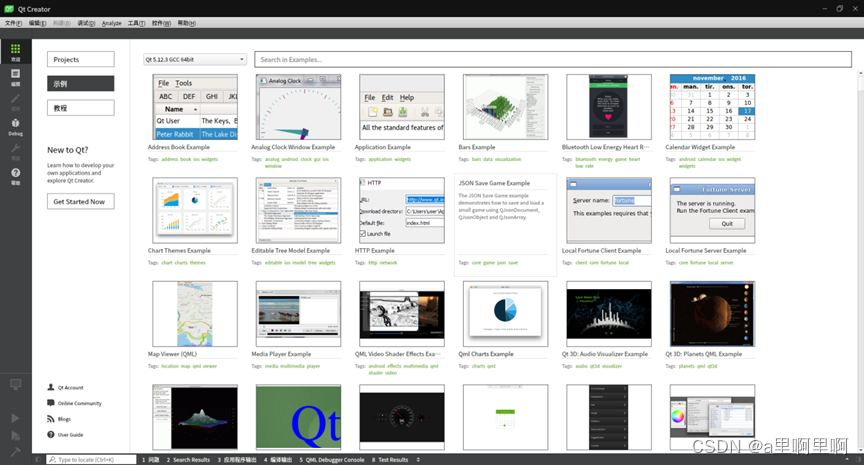The height and width of the screenshot is (465, 864).
Task: Open the Analog Clock Window Example thumbnail
Action: tap(298, 107)
